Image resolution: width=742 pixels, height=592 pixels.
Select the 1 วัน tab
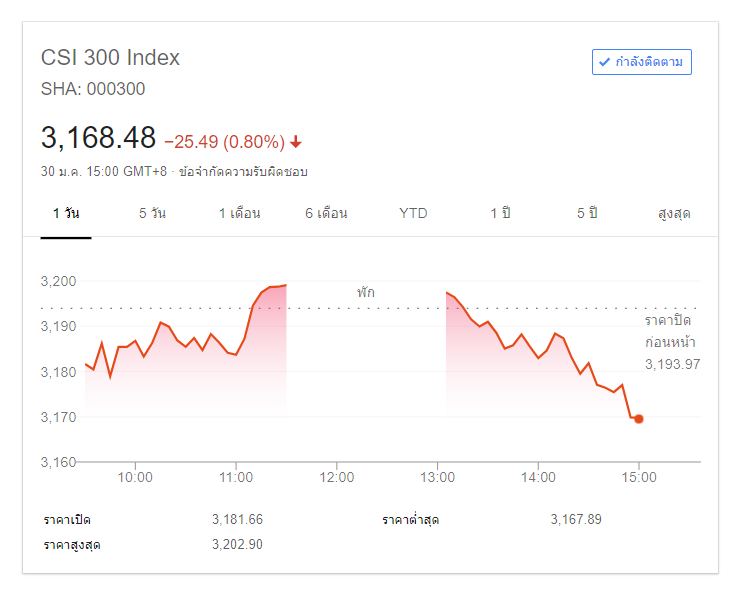click(66, 213)
